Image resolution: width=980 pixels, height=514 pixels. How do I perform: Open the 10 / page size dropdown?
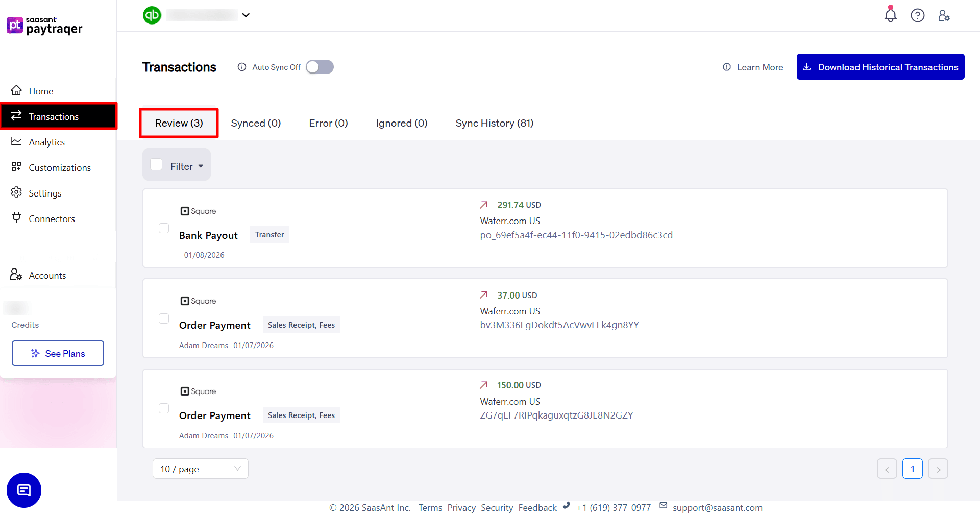(x=201, y=469)
